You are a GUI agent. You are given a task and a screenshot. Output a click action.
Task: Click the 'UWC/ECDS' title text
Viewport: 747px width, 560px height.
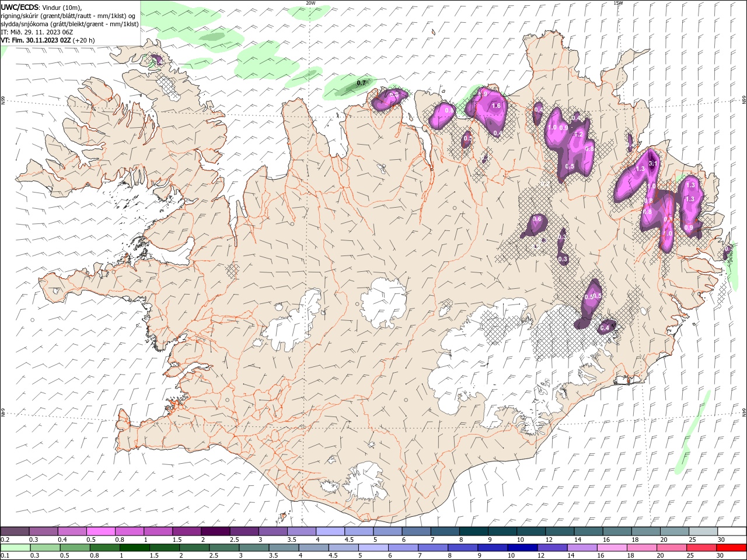click(20, 7)
